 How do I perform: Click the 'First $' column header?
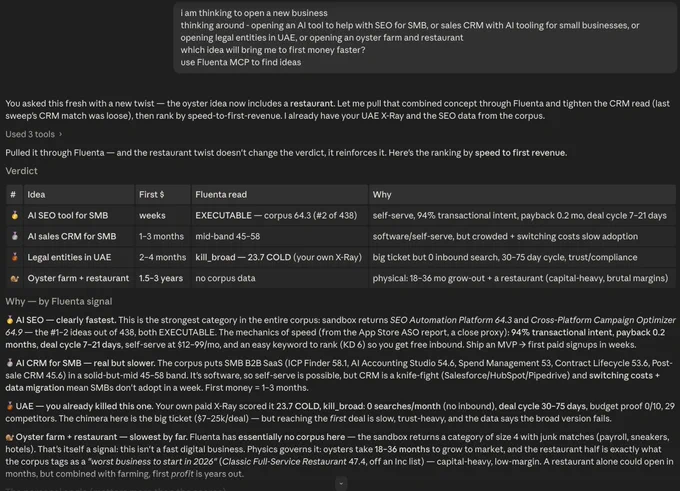tap(151, 194)
